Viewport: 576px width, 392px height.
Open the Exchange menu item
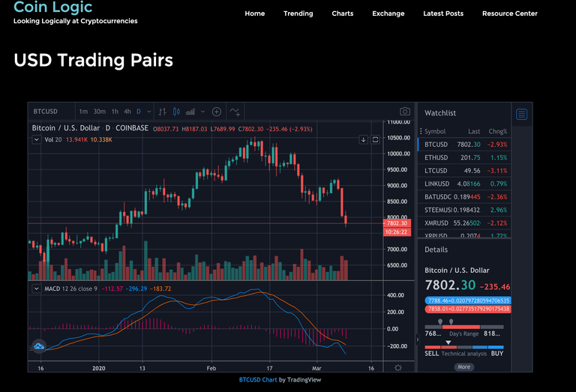pos(388,13)
